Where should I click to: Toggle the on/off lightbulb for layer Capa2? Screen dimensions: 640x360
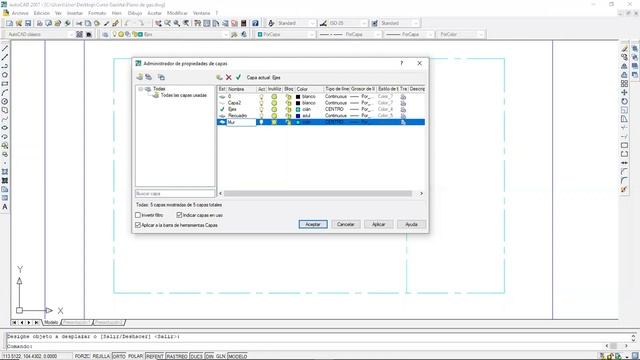click(x=261, y=103)
